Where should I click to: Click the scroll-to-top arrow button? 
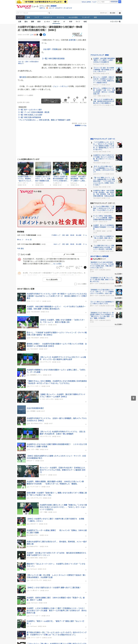coord(133,398)
